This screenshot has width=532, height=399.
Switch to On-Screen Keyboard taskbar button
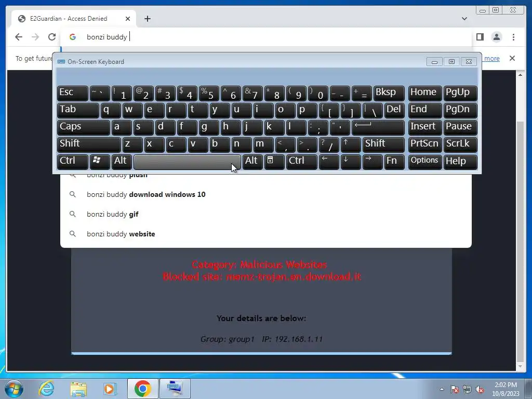175,389
